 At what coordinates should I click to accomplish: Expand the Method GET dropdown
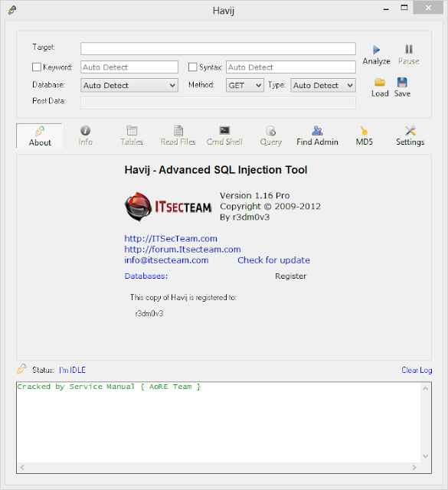(x=245, y=85)
